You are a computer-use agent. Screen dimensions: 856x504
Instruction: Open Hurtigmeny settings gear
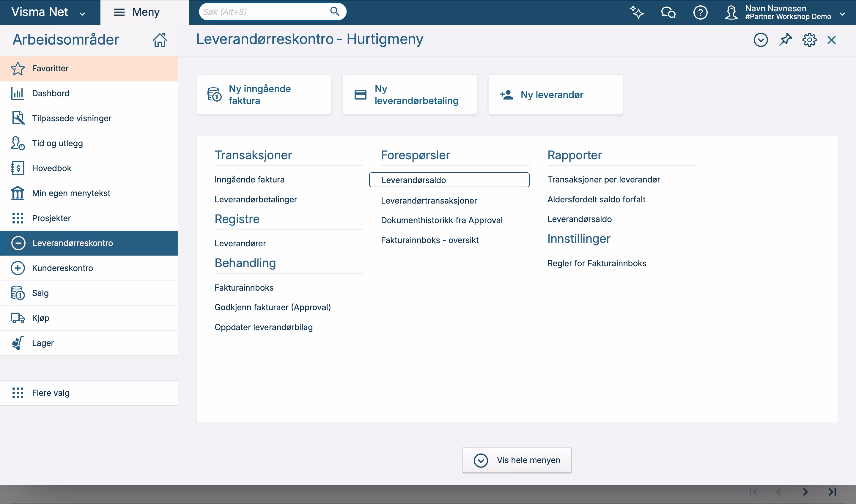[809, 40]
